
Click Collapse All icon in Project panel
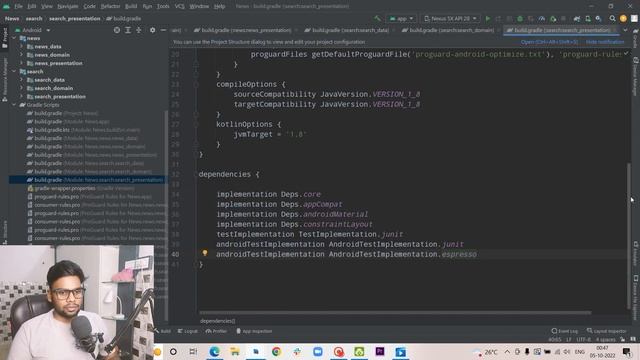(x=139, y=30)
